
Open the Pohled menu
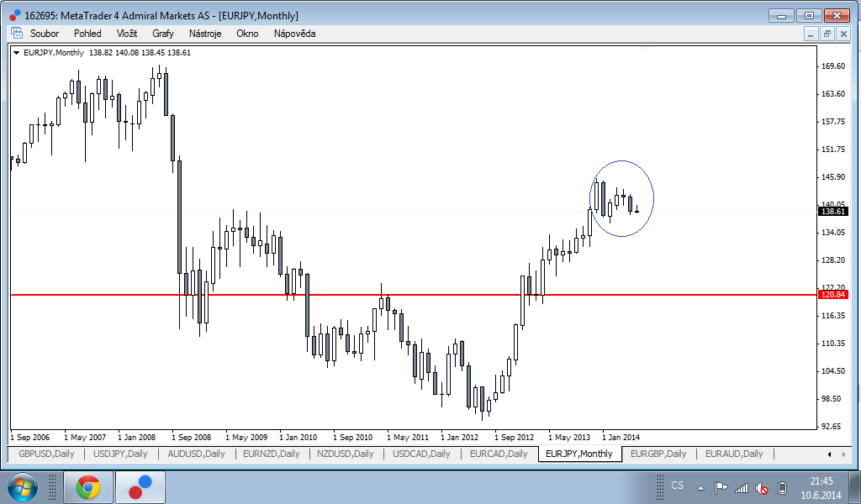pos(87,34)
